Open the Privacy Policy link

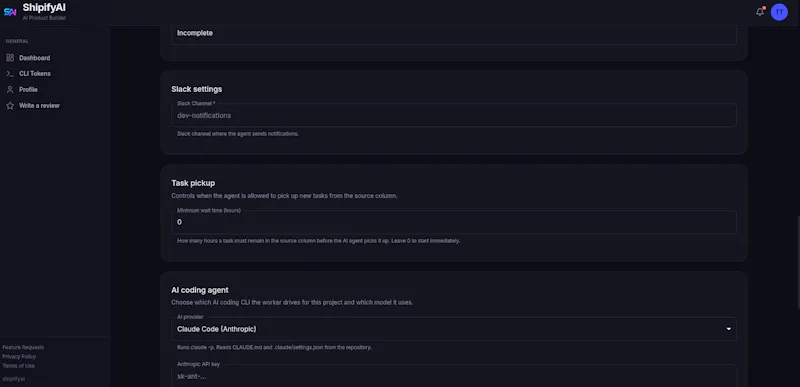[19, 356]
